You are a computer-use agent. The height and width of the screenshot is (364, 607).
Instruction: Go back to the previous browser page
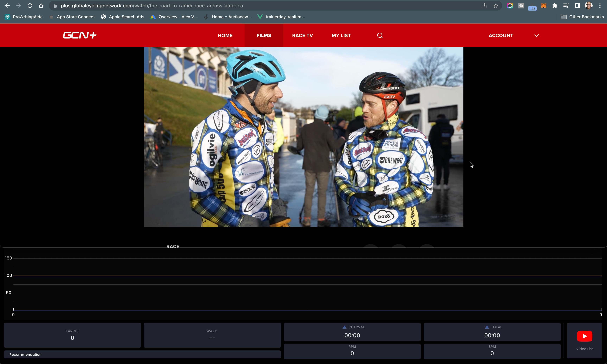7,6
